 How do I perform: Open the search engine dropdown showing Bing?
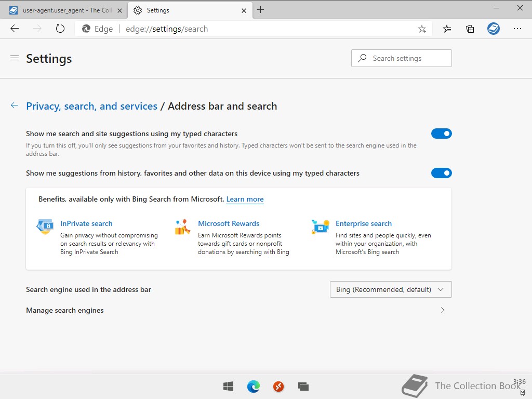click(391, 289)
